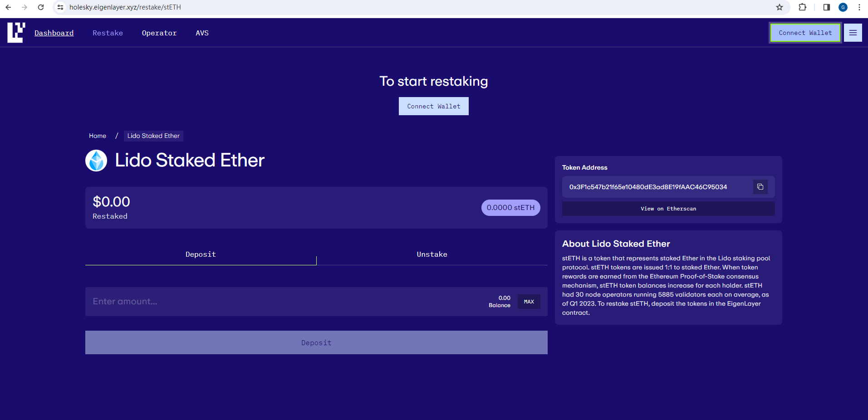Screen dimensions: 868x420
Task: Toggle the browser side panel icon
Action: (x=826, y=7)
